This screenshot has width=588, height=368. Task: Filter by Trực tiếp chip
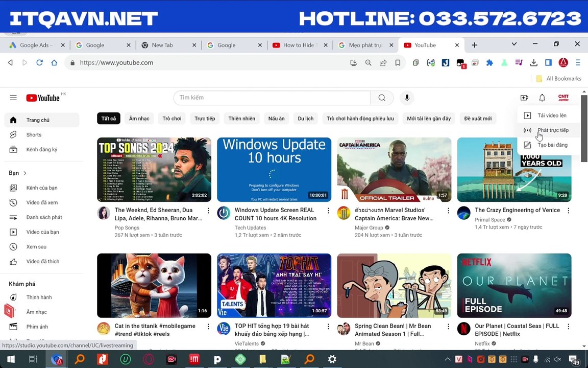[205, 119]
